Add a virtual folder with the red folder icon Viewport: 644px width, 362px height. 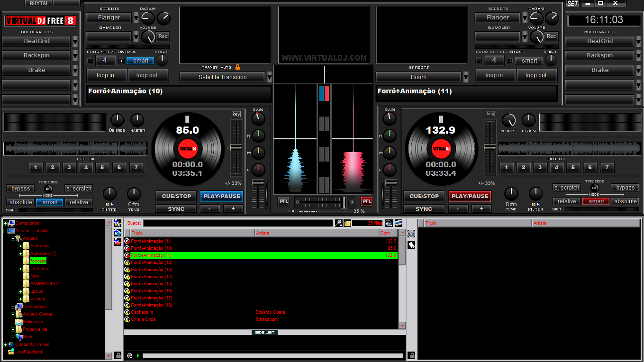tap(118, 242)
